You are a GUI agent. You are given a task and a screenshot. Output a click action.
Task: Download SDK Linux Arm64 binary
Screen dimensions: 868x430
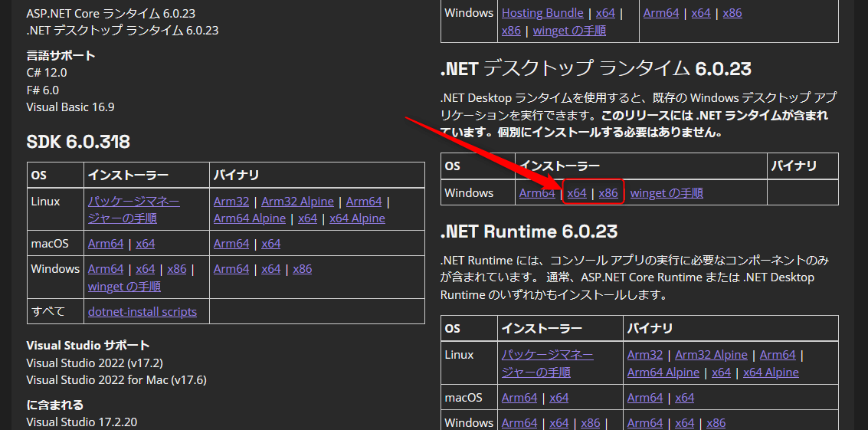(x=364, y=201)
